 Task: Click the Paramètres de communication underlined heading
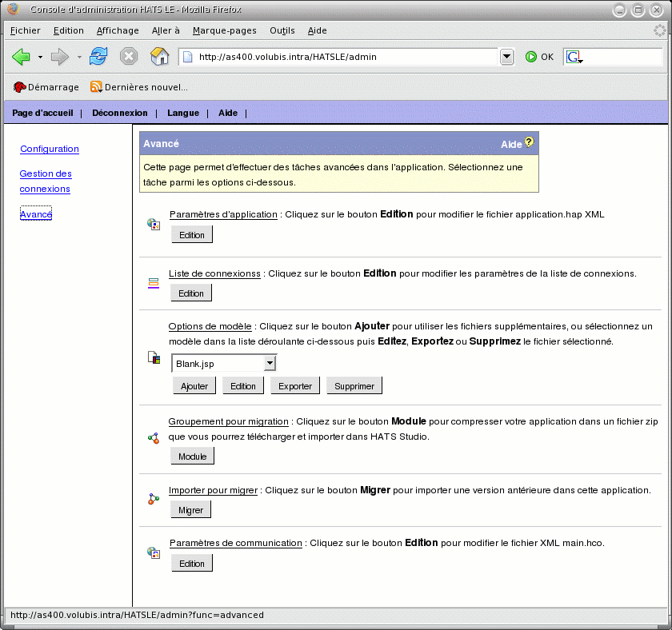[236, 543]
